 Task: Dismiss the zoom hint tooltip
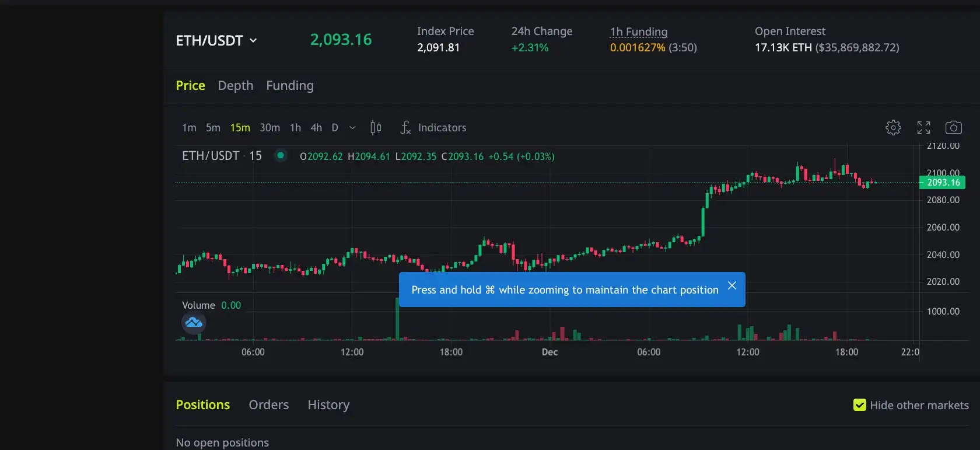(x=732, y=285)
